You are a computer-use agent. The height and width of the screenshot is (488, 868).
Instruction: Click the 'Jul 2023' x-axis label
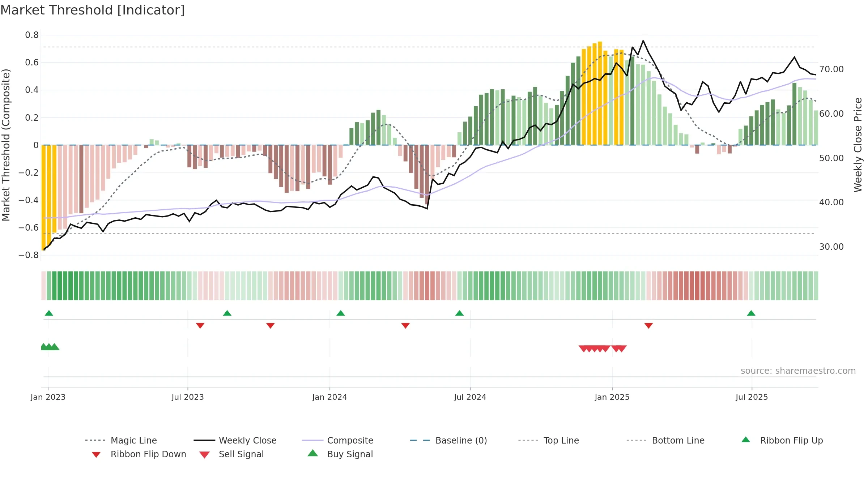tap(188, 397)
